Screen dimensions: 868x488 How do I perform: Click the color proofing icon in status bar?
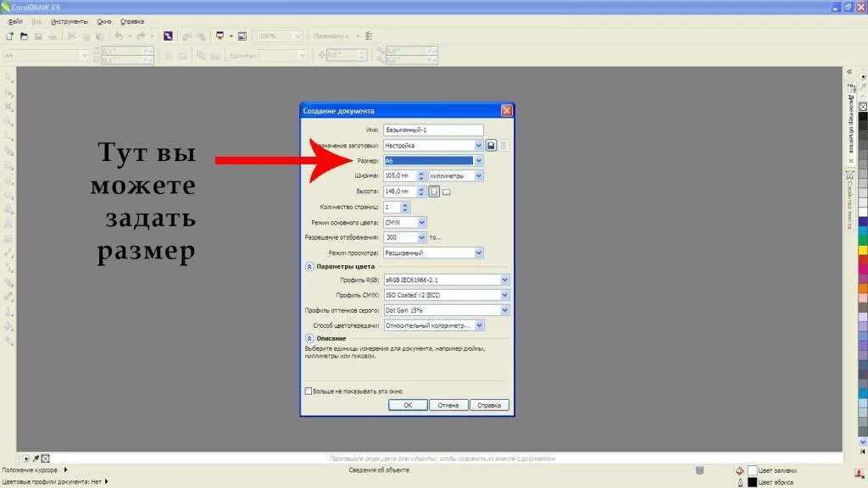point(699,470)
